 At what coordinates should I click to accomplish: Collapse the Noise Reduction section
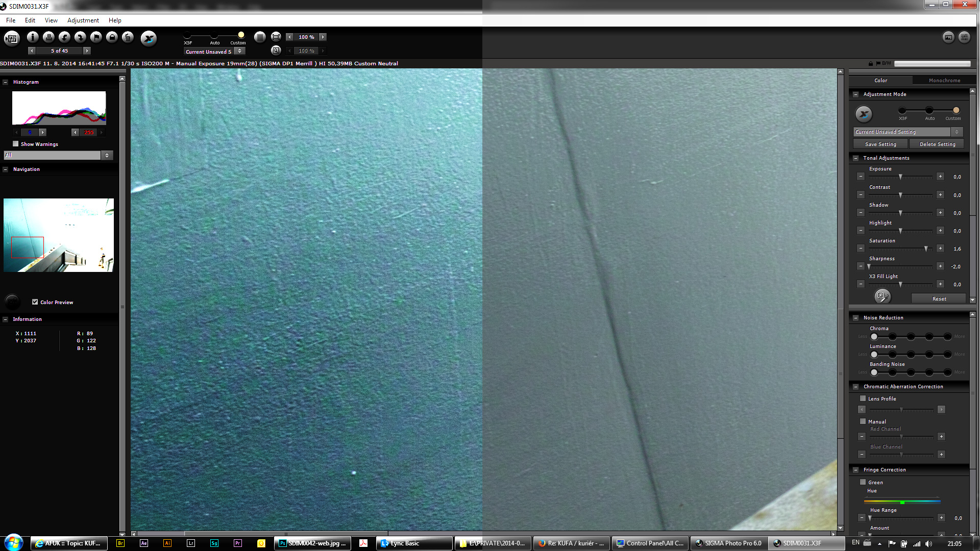click(x=856, y=317)
